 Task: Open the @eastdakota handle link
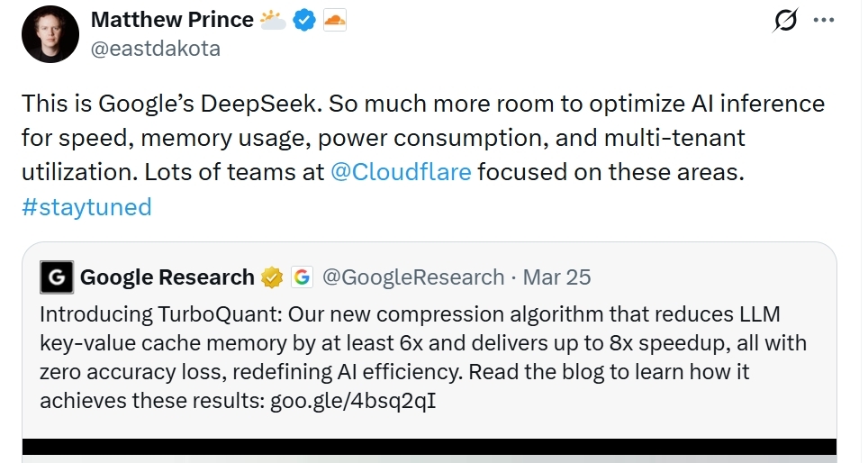(157, 49)
